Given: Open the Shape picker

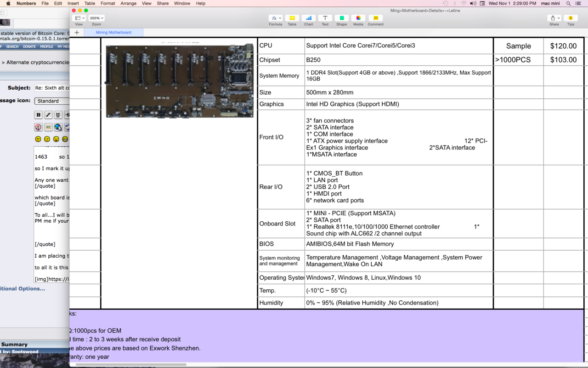Looking at the screenshot, I should tap(341, 18).
